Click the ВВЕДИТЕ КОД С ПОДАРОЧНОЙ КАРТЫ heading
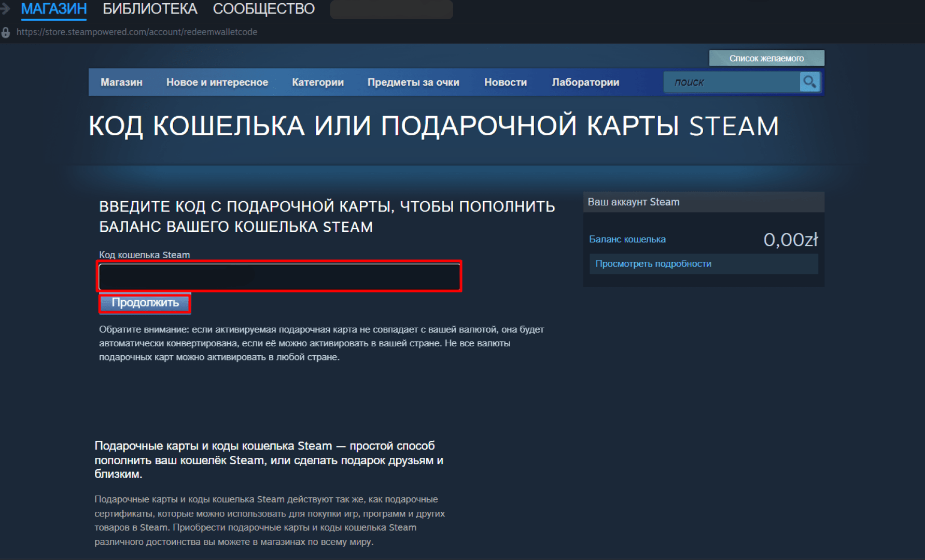Image resolution: width=925 pixels, height=560 pixels. click(x=327, y=216)
